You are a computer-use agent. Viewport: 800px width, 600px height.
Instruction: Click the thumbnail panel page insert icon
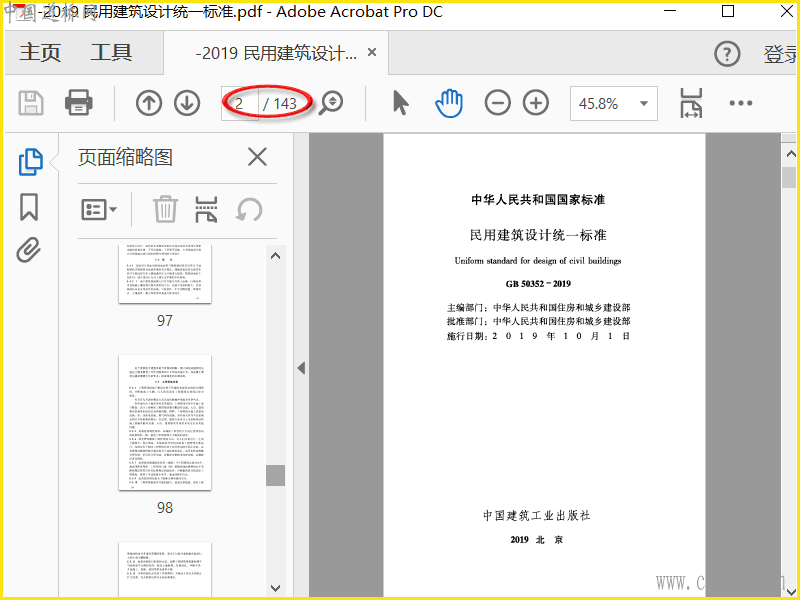tap(206, 209)
